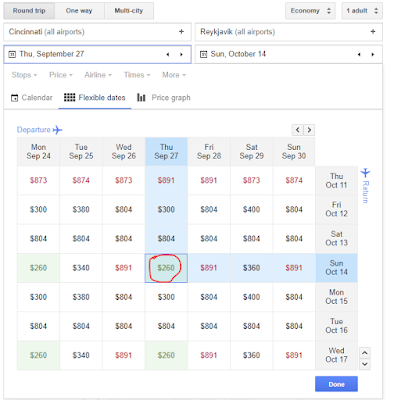Expand the Times filter

pyautogui.click(x=137, y=75)
